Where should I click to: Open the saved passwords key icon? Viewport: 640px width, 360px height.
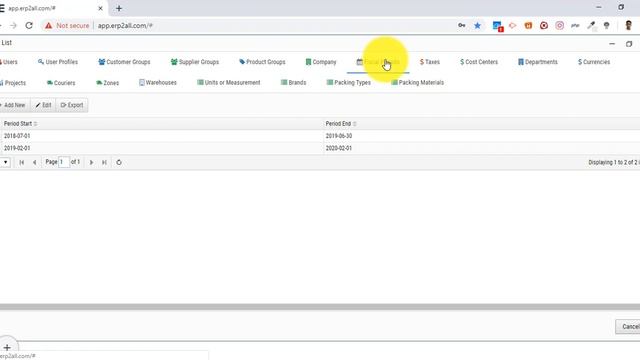[x=462, y=25]
